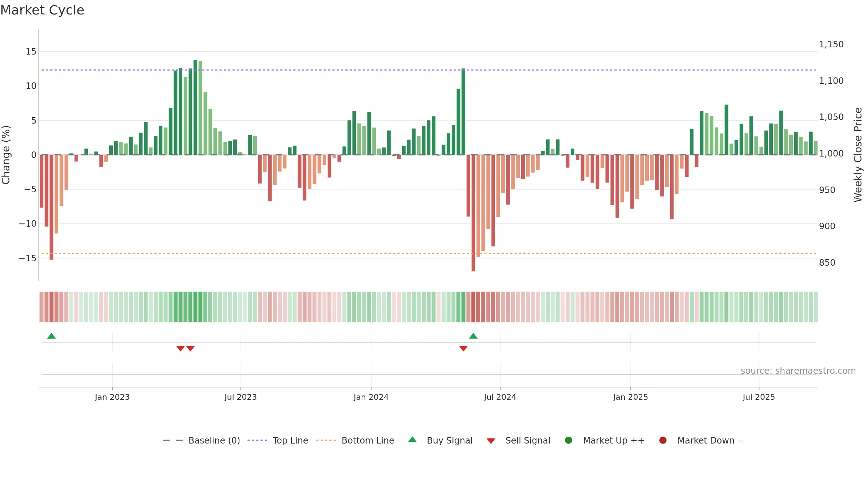Click the −5 percent change axis label
This screenshot has height=488, width=868.
(30, 189)
